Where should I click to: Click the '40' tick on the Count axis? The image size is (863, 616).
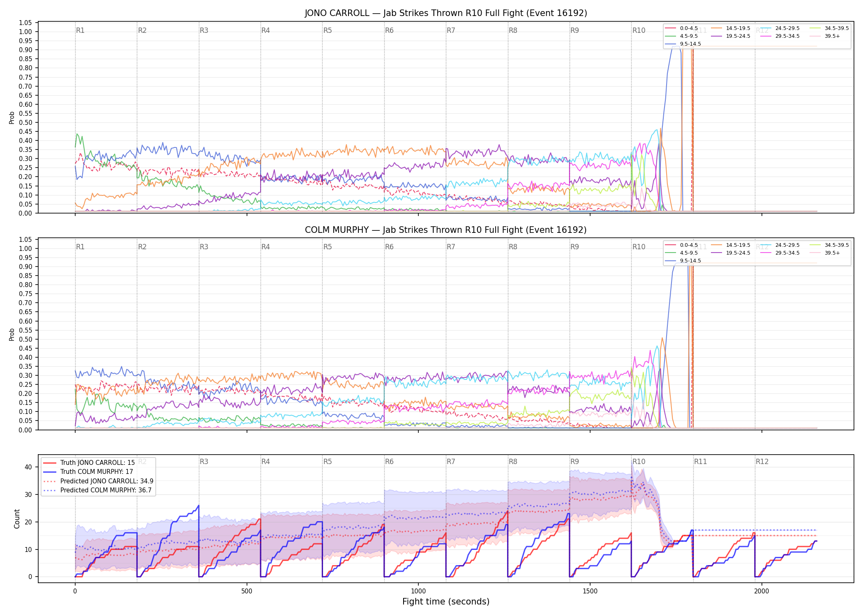pos(28,467)
